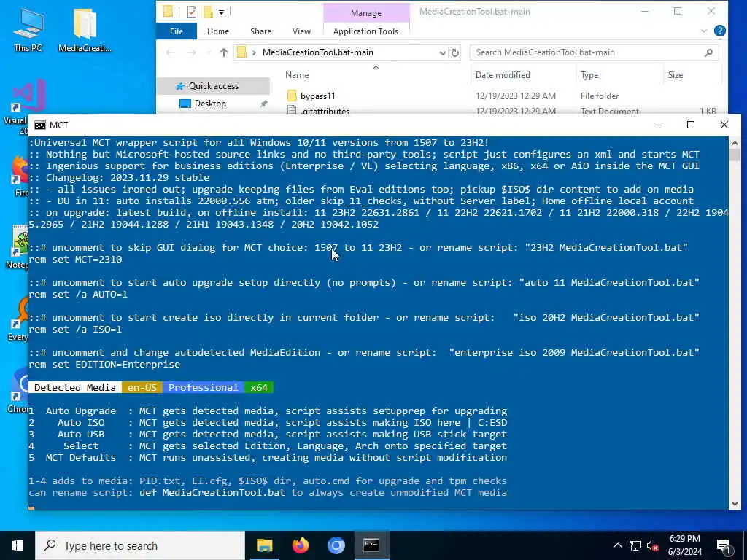Viewport: 747px width, 560px height.
Task: Select Desktop in navigation pane
Action: click(x=210, y=104)
